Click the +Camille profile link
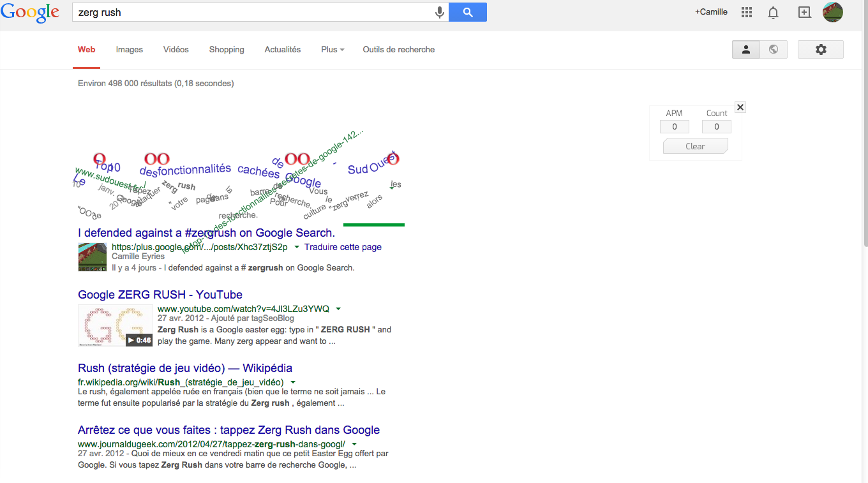Viewport: 868px width, 483px height. point(711,11)
